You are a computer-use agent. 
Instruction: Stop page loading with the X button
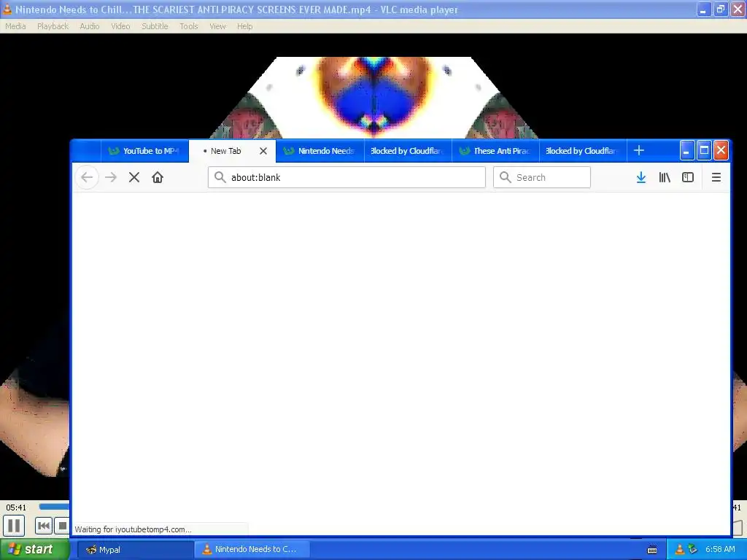[134, 178]
